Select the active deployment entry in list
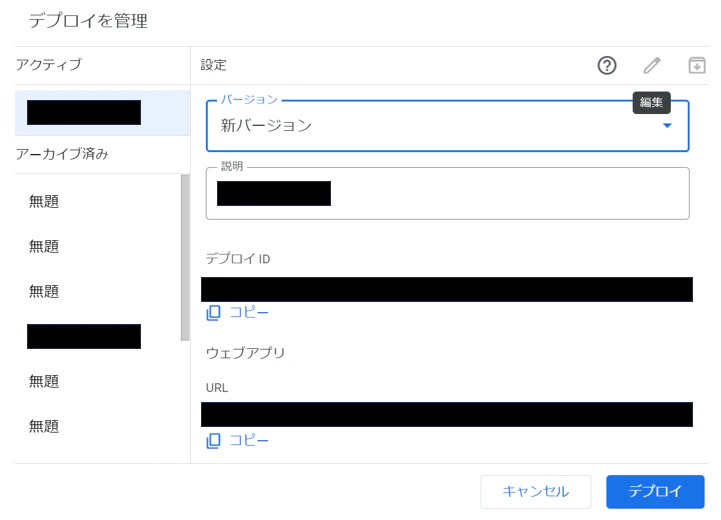Screen dimensions: 721x520 [x=103, y=113]
